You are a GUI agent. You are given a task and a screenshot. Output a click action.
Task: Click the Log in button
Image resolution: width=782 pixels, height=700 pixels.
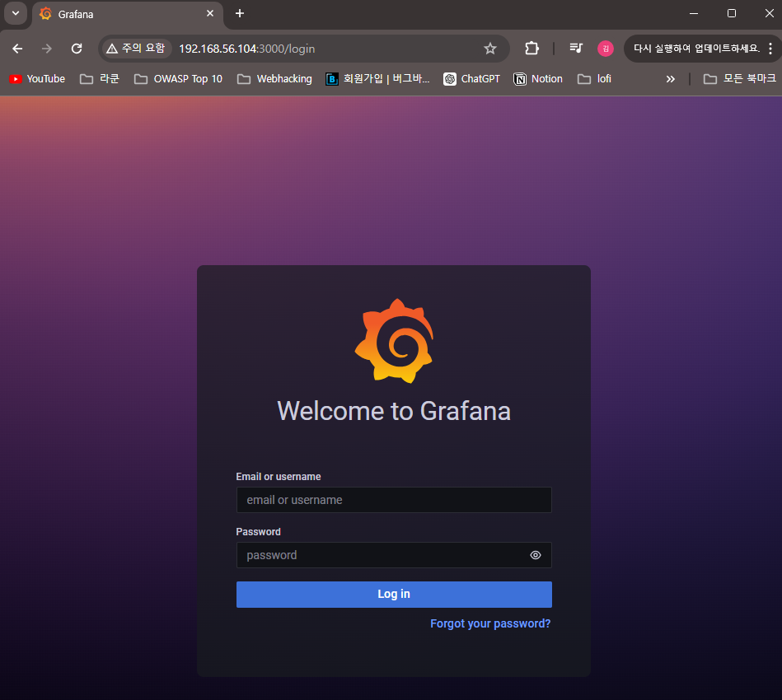[x=394, y=595]
